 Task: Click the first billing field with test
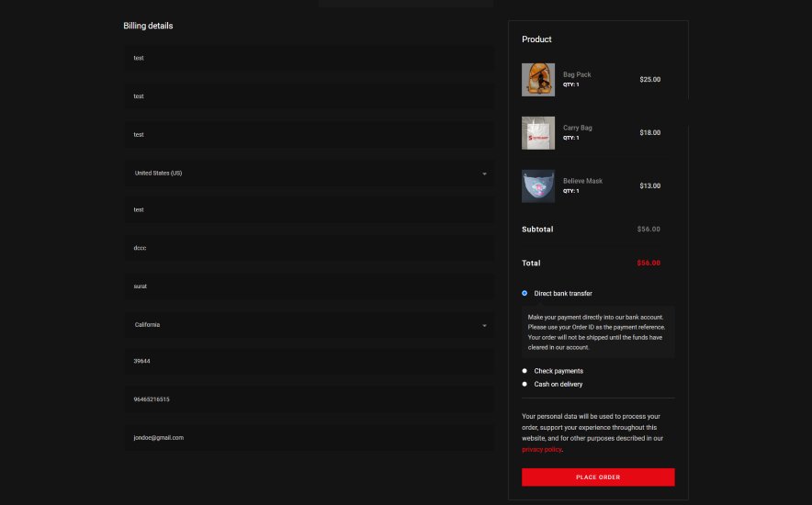click(309, 58)
